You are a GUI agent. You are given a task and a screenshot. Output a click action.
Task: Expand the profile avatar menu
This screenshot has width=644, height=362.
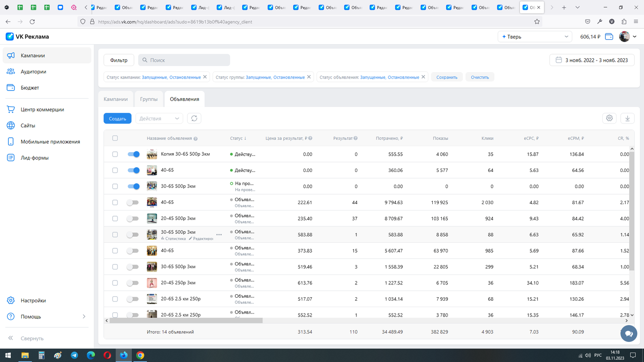[635, 37]
